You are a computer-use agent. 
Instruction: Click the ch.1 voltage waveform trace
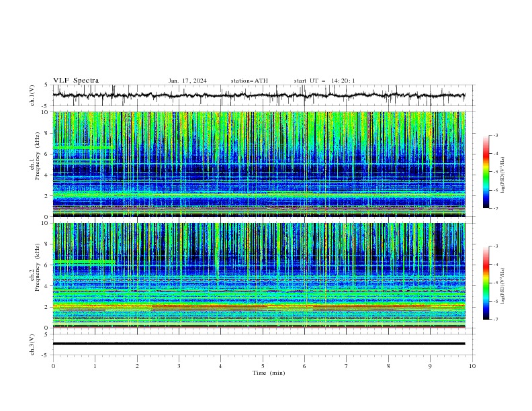click(x=259, y=95)
